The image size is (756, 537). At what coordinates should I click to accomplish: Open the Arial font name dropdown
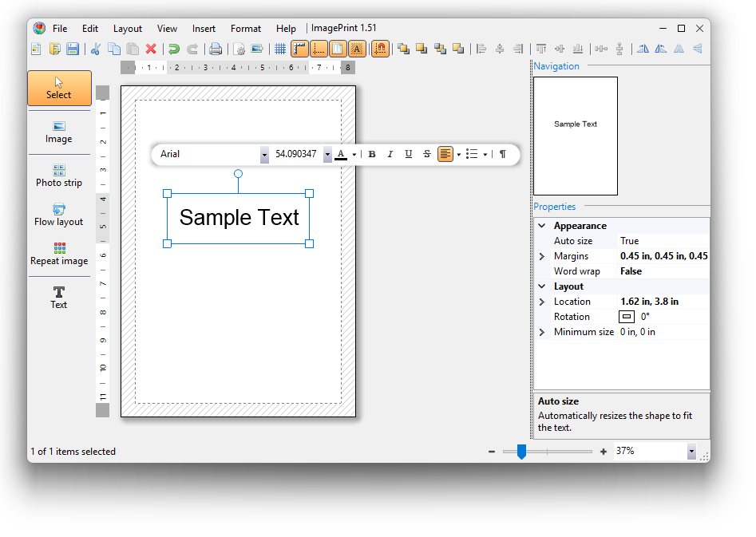pos(264,155)
